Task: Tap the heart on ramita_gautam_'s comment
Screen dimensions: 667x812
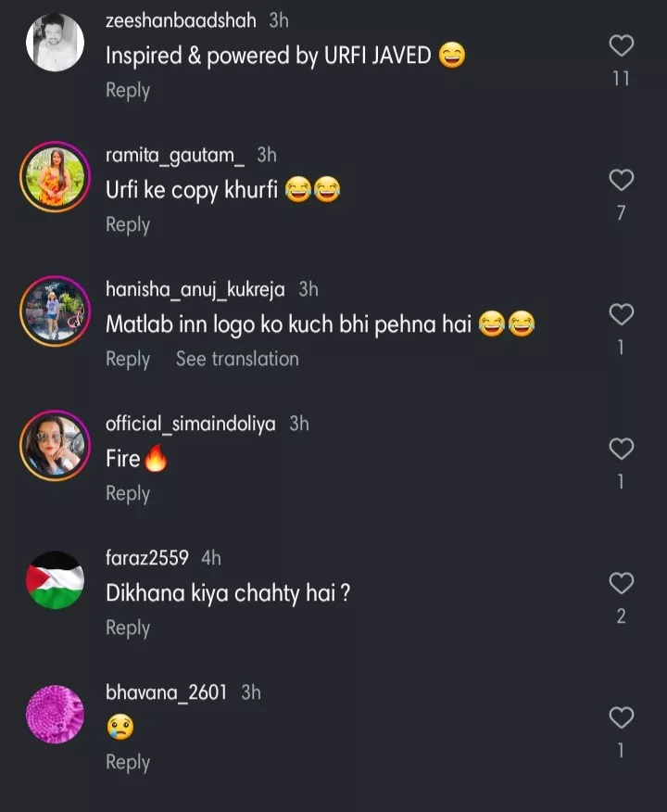Action: click(622, 179)
